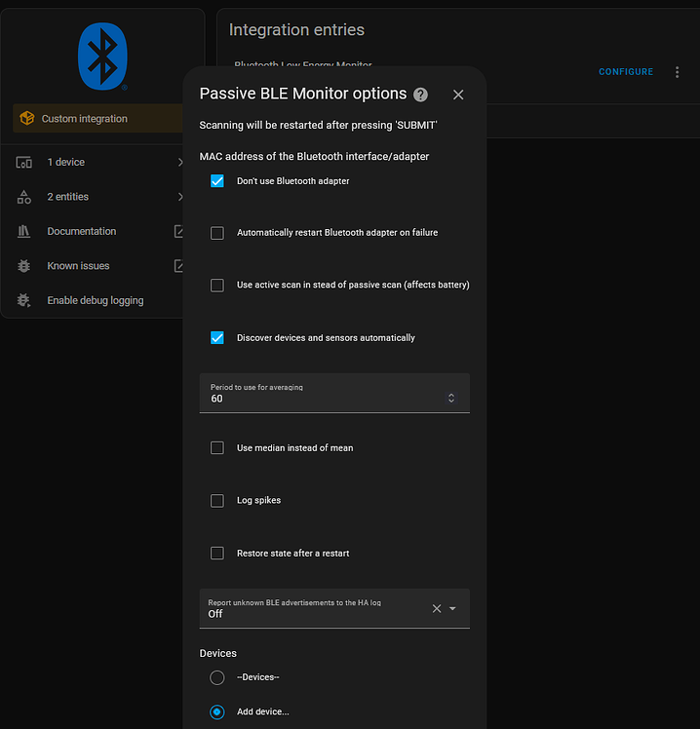Click the entities shapes icon
The height and width of the screenshot is (729, 700).
[24, 197]
